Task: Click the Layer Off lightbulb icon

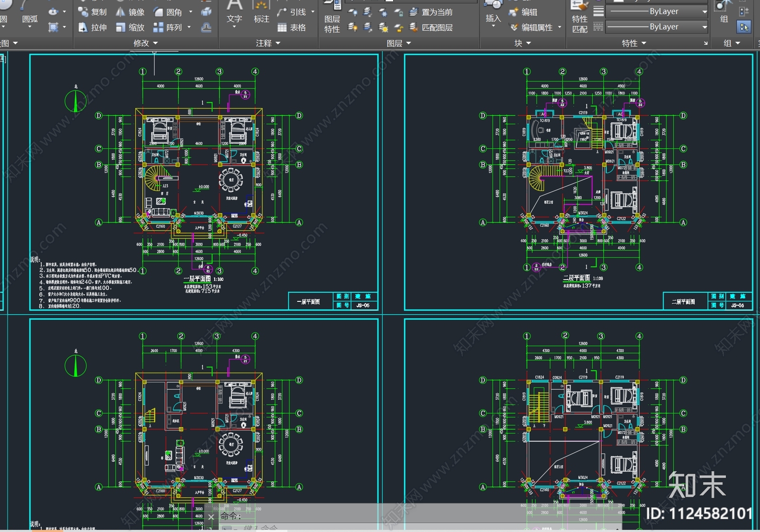Action: click(352, 12)
